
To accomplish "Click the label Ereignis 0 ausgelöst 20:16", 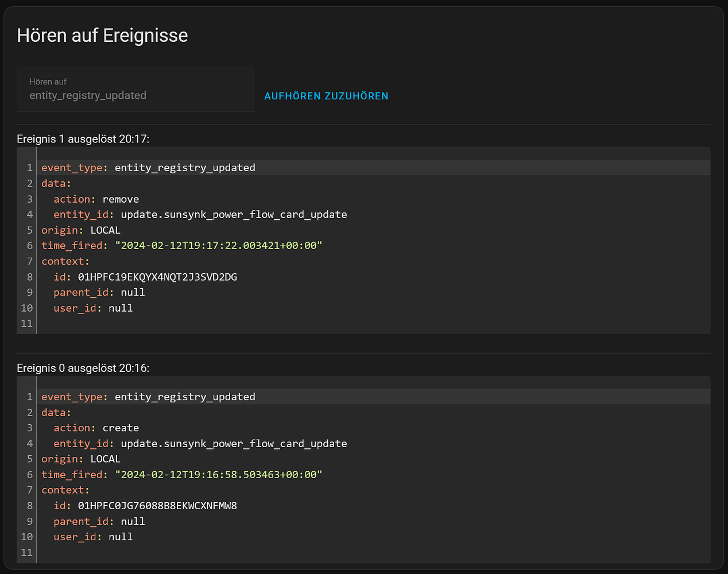I will [83, 368].
